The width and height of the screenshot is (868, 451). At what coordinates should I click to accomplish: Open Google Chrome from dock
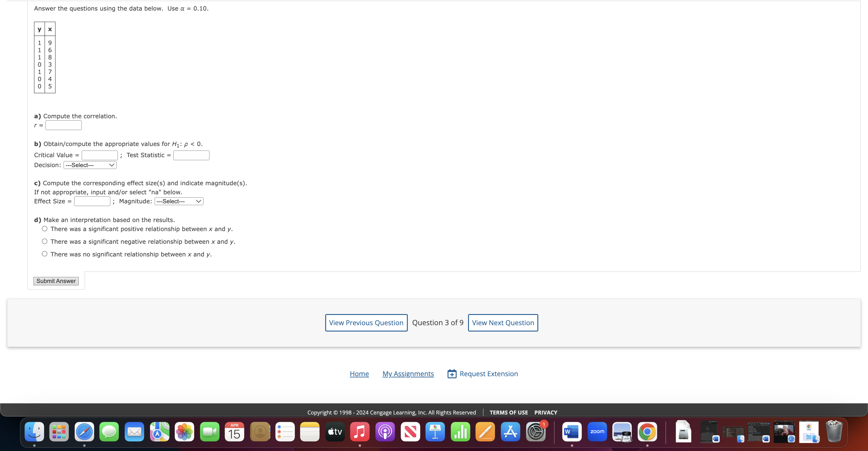(647, 431)
